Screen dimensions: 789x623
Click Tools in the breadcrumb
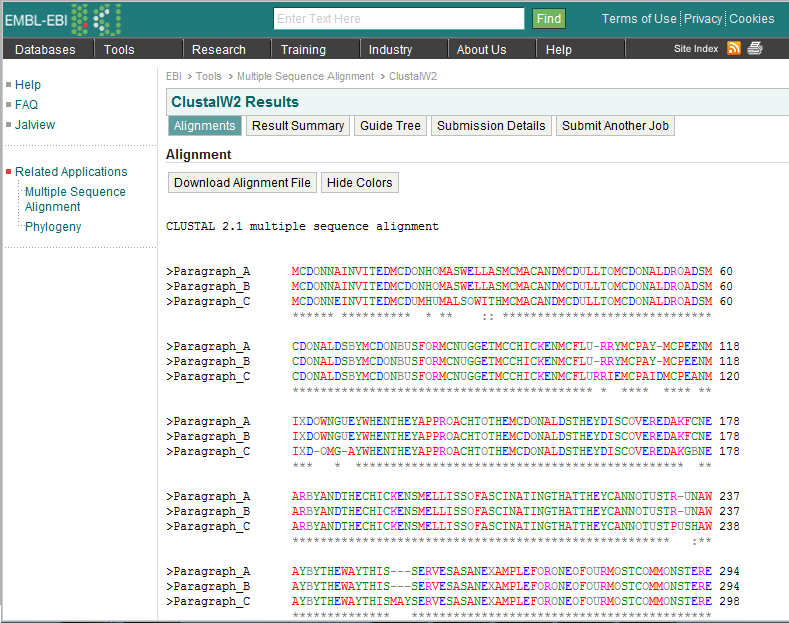point(208,76)
